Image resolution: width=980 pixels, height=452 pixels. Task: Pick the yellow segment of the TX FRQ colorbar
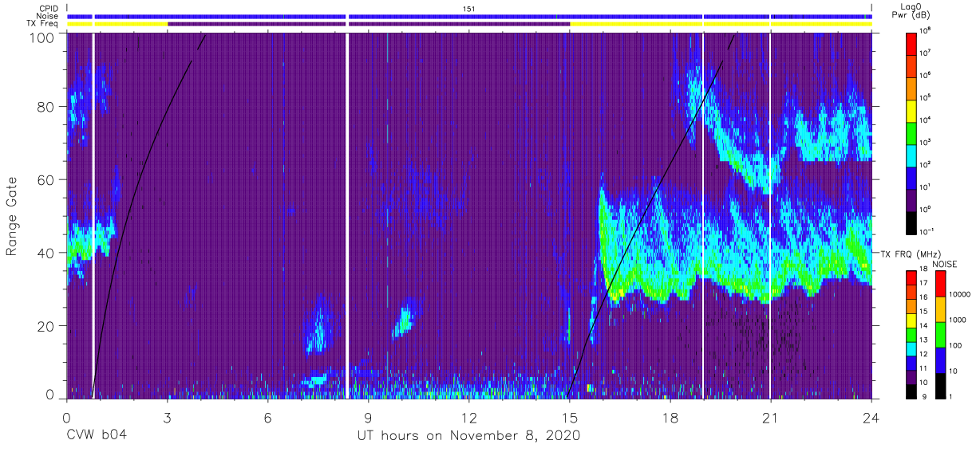pos(912,320)
